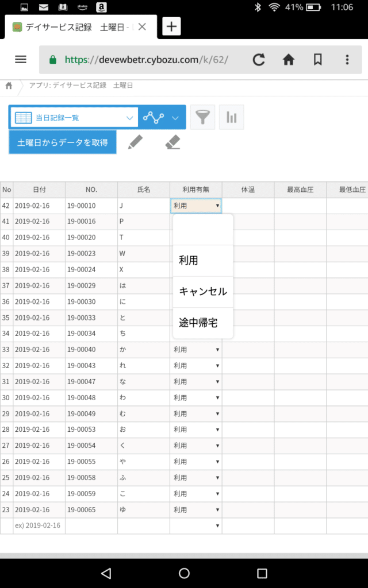Screen dimensions: 368x588
Task: Click the 氏名 column header
Action: 144,189
